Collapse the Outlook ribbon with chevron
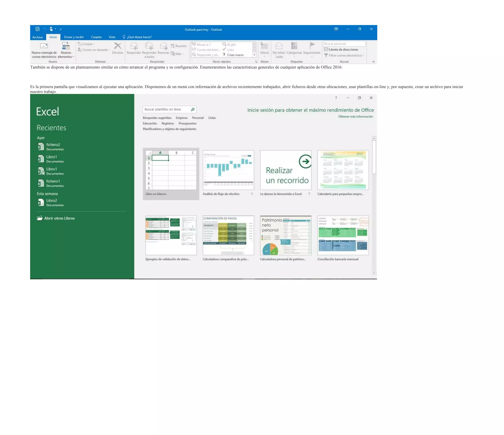 coord(373,62)
